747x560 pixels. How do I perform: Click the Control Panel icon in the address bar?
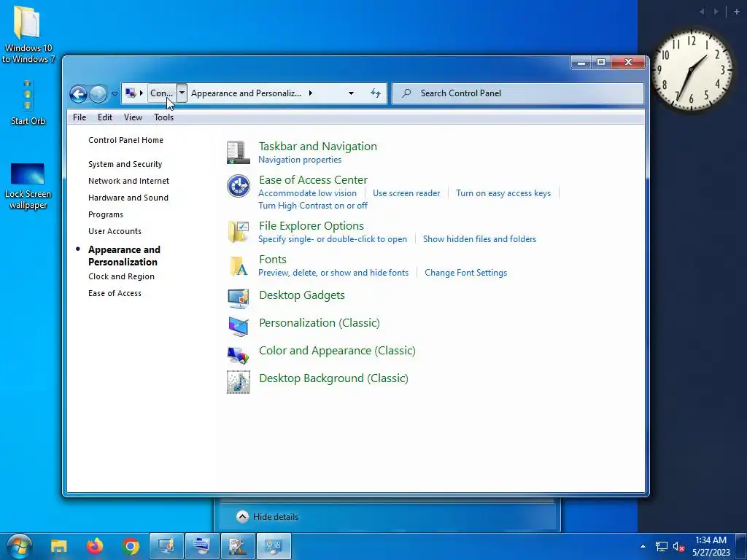[x=130, y=93]
